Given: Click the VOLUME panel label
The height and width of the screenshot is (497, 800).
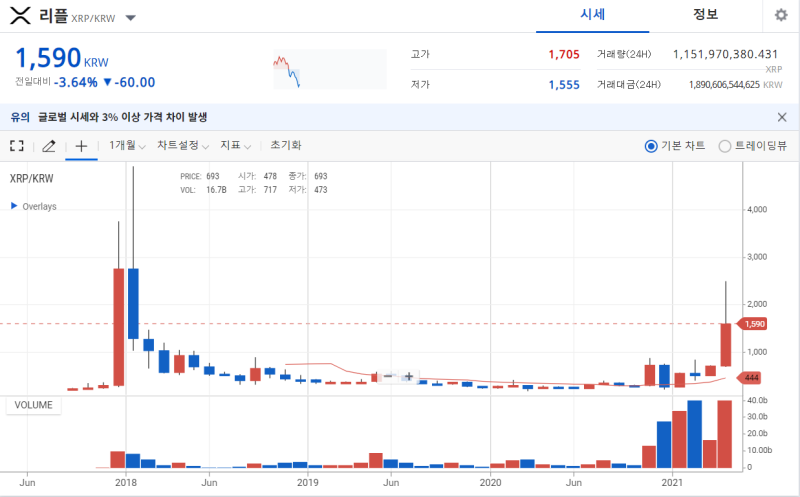Looking at the screenshot, I should (x=34, y=405).
